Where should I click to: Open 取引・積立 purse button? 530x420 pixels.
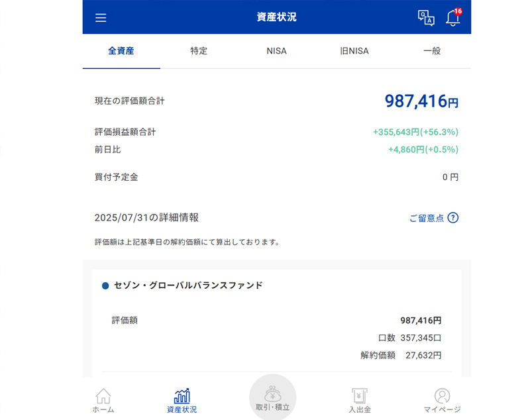(272, 397)
